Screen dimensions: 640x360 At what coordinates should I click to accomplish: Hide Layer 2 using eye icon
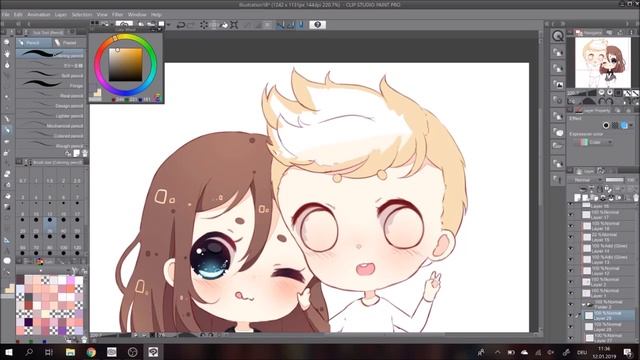point(571,282)
